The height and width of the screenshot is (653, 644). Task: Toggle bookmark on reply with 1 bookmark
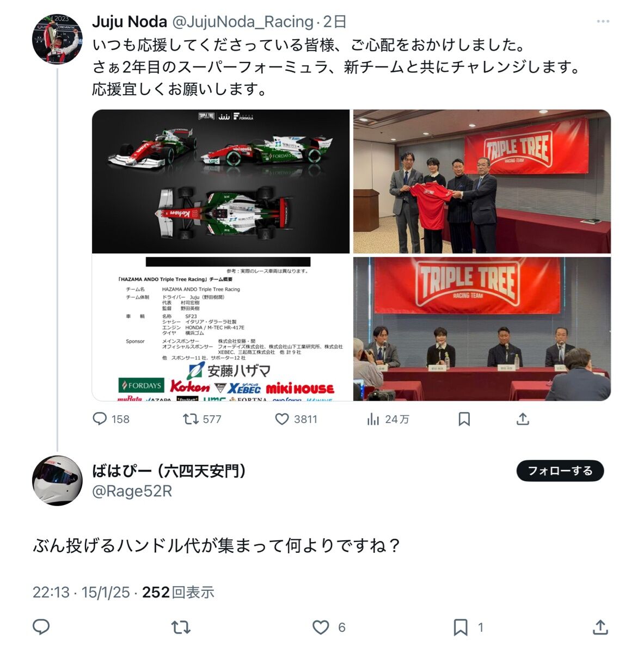[x=468, y=627]
